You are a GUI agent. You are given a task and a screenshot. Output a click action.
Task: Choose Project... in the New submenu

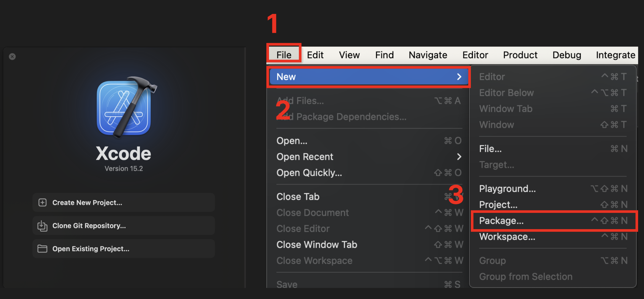(553, 205)
